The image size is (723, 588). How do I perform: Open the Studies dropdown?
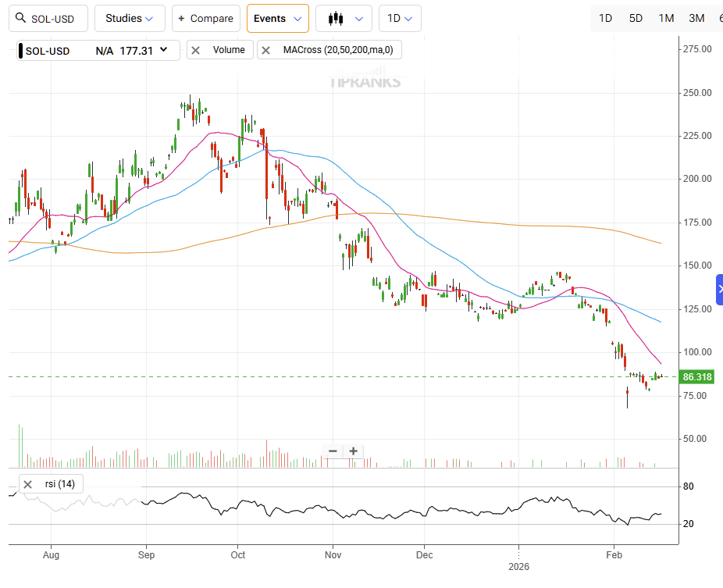(x=130, y=18)
